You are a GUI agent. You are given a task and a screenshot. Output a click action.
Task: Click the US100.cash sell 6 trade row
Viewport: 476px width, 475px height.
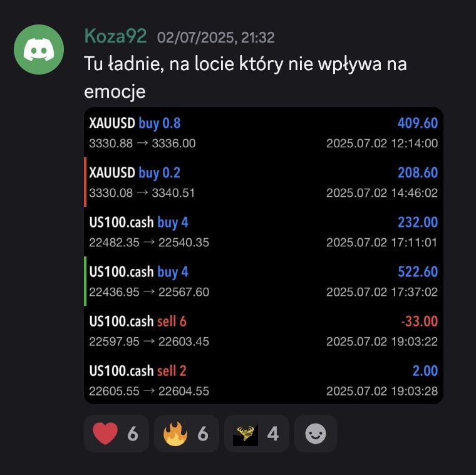coord(264,331)
